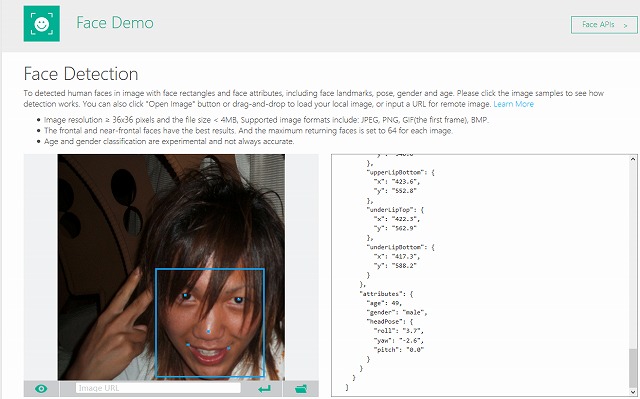
Task: Open the Face APIs button
Action: (604, 25)
